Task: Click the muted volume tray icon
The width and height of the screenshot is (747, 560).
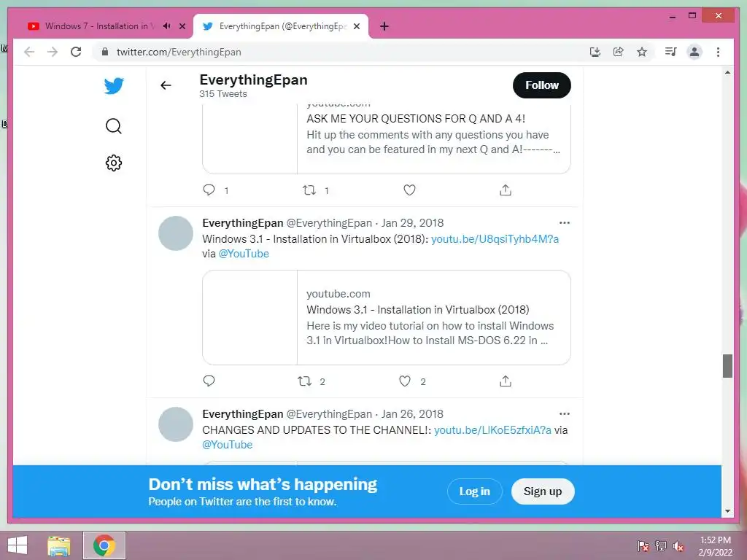Action: pyautogui.click(x=678, y=545)
